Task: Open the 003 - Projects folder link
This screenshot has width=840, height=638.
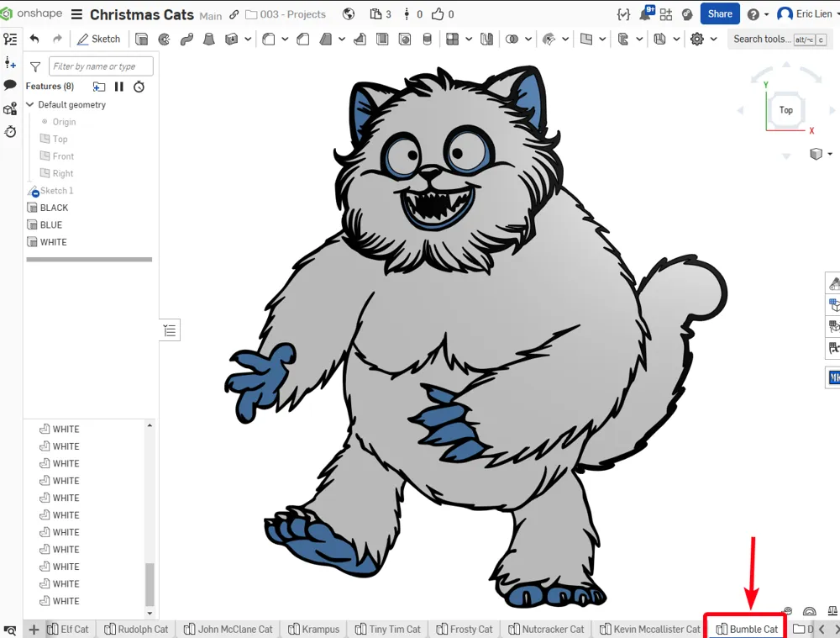Action: coord(286,14)
